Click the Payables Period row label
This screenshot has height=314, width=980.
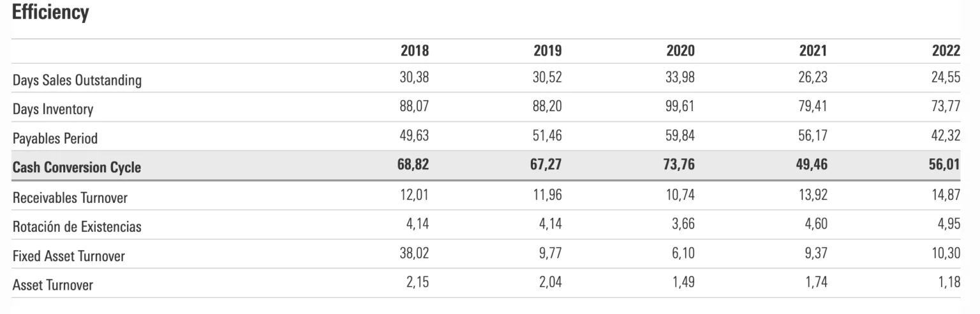coord(55,138)
